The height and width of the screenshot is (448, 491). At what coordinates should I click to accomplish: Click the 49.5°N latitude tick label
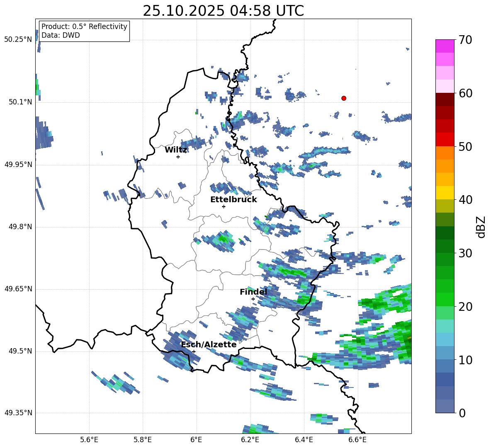point(20,351)
